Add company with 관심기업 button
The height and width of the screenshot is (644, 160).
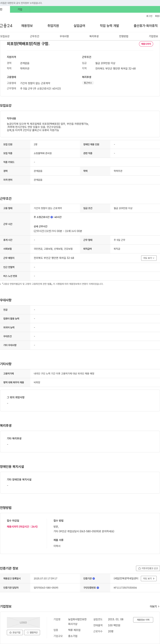point(15,632)
